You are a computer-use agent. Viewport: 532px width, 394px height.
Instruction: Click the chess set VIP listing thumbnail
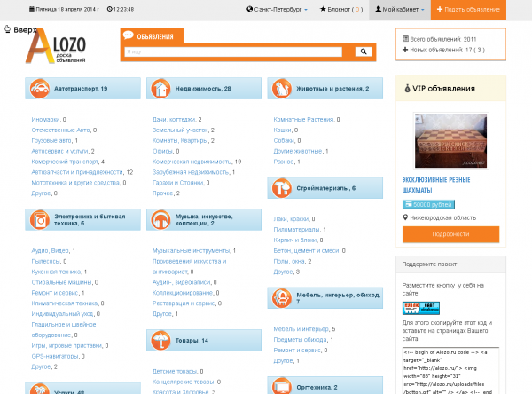(450, 140)
